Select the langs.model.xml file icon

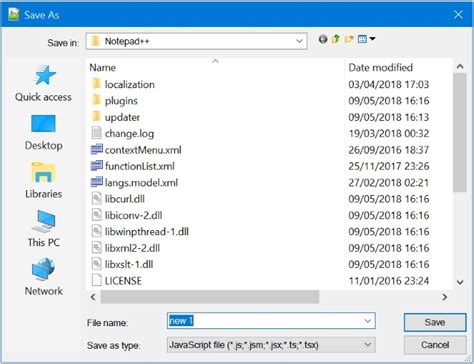97,182
